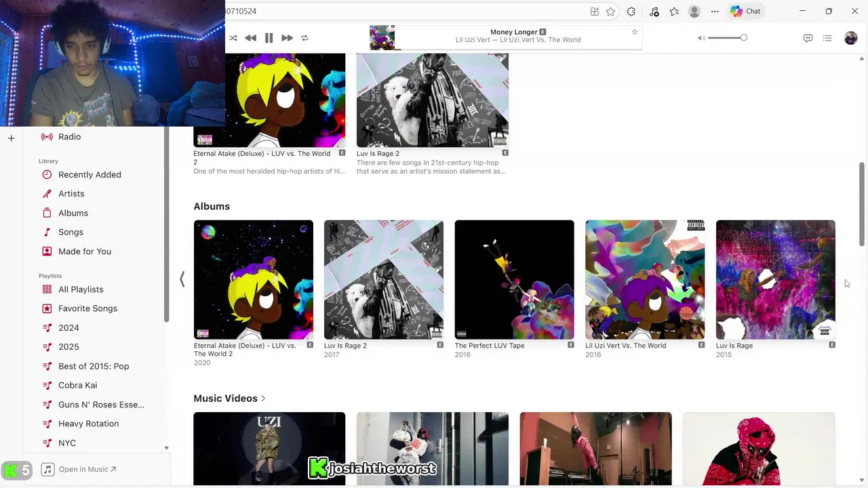This screenshot has height=488, width=868.
Task: Open the Luv Is Rage 2015 album cover
Action: (x=776, y=279)
